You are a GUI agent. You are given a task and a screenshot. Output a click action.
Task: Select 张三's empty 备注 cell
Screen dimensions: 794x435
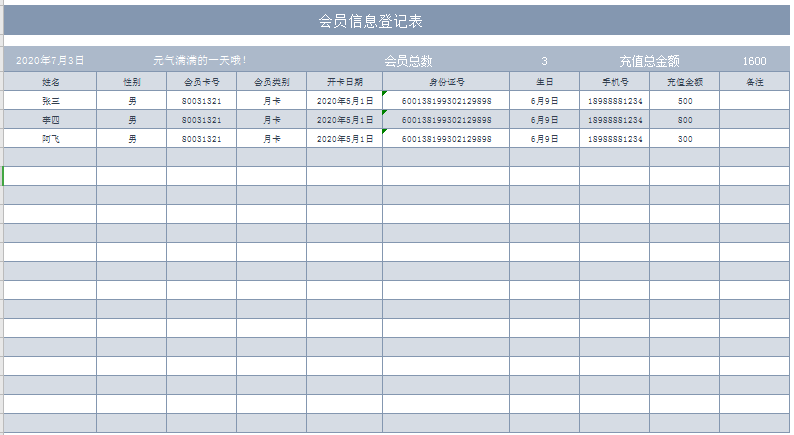755,101
